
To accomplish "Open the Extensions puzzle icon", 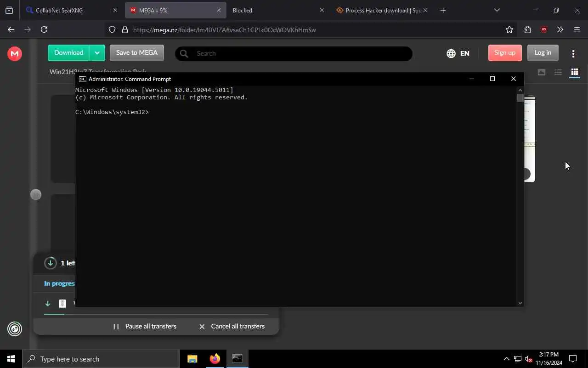I will pyautogui.click(x=527, y=29).
